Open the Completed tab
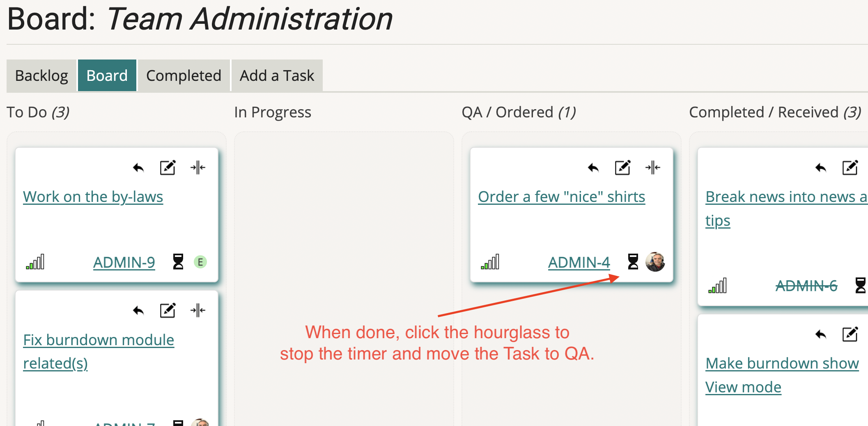 point(184,76)
